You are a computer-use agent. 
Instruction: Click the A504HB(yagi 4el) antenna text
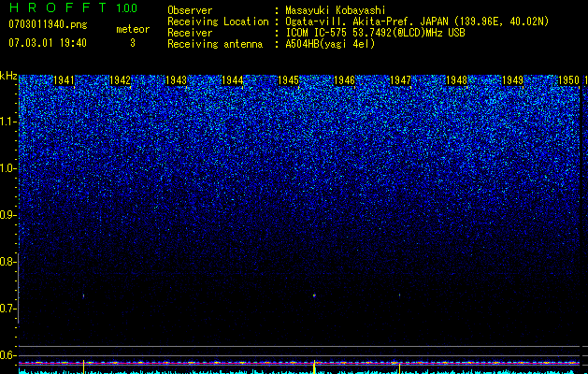(x=330, y=44)
